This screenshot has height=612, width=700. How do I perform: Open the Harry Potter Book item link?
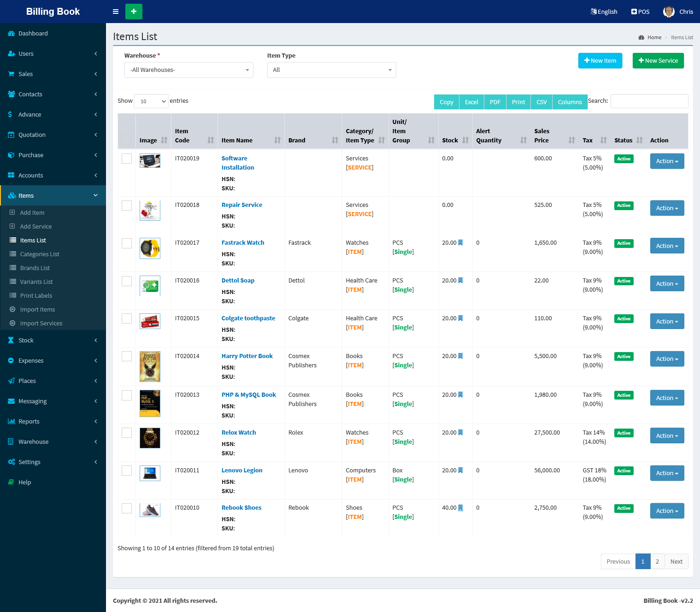247,356
